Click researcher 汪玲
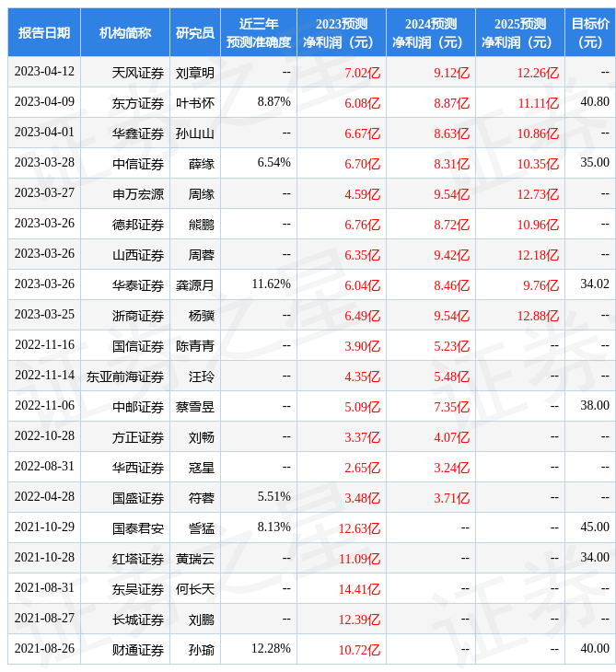This screenshot has height=672, width=616. point(202,377)
